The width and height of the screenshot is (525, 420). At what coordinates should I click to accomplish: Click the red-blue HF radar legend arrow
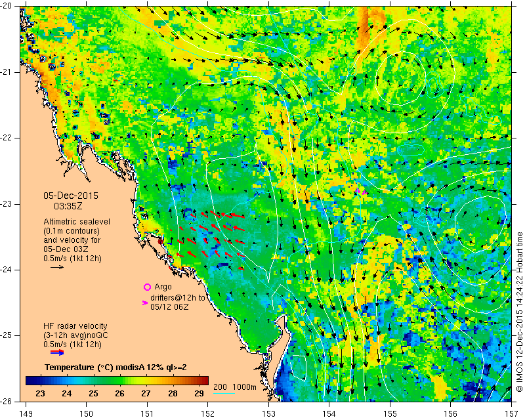tap(57, 352)
